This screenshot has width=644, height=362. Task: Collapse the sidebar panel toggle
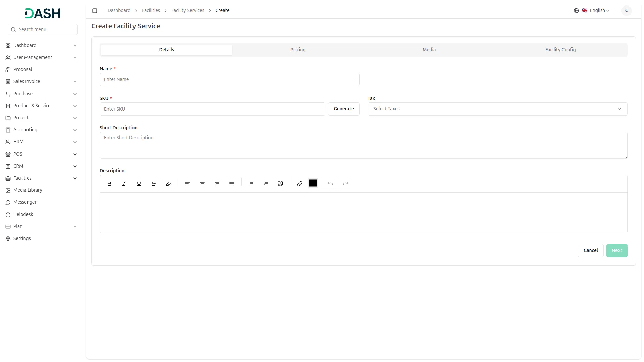[95, 11]
